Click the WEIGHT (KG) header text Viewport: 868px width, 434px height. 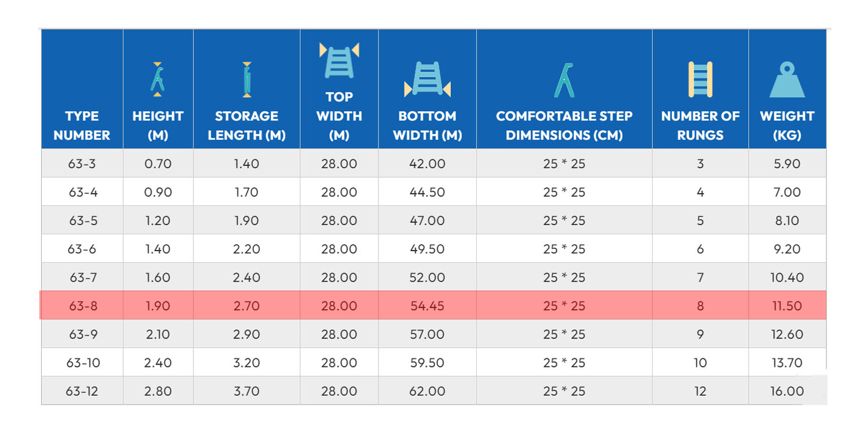coord(787,125)
